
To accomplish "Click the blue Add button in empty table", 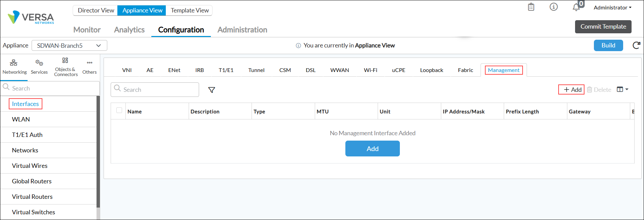I will pyautogui.click(x=372, y=149).
